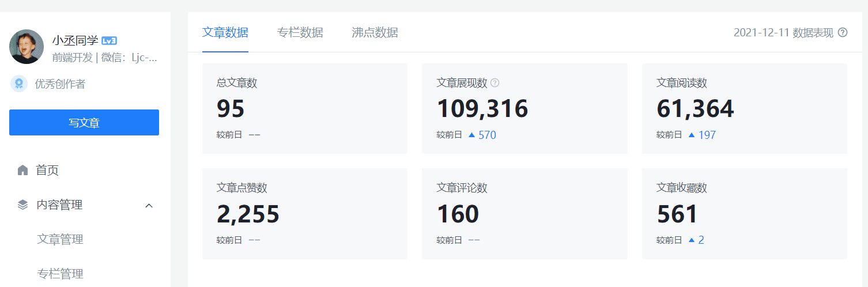
Task: Click the up arrow beside 197
Action: point(692,135)
